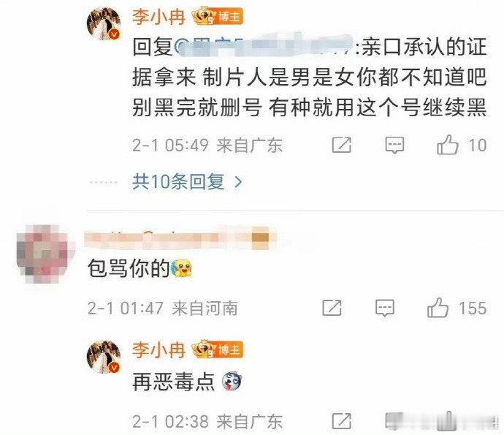
Task: Open 李小冉 profile from top username
Action: pos(159,17)
